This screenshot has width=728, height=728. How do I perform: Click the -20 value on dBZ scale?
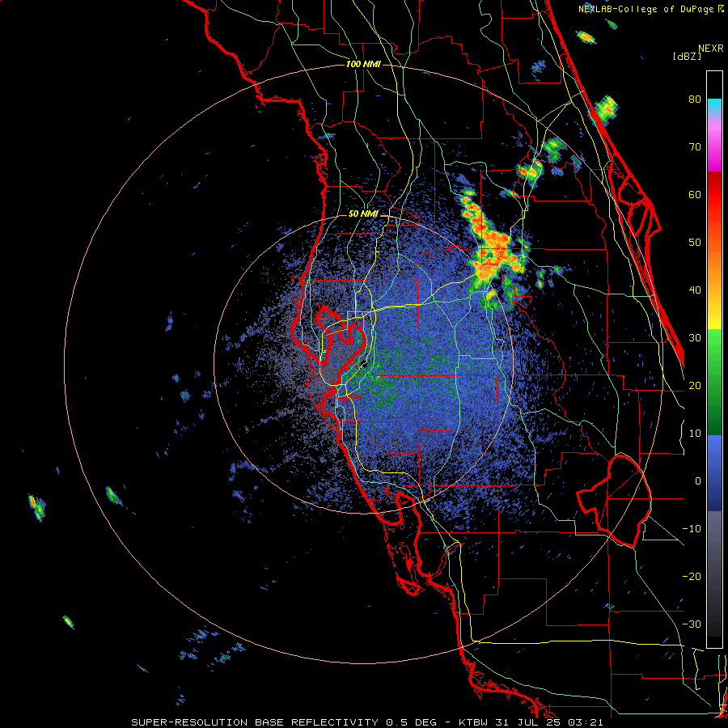point(692,576)
